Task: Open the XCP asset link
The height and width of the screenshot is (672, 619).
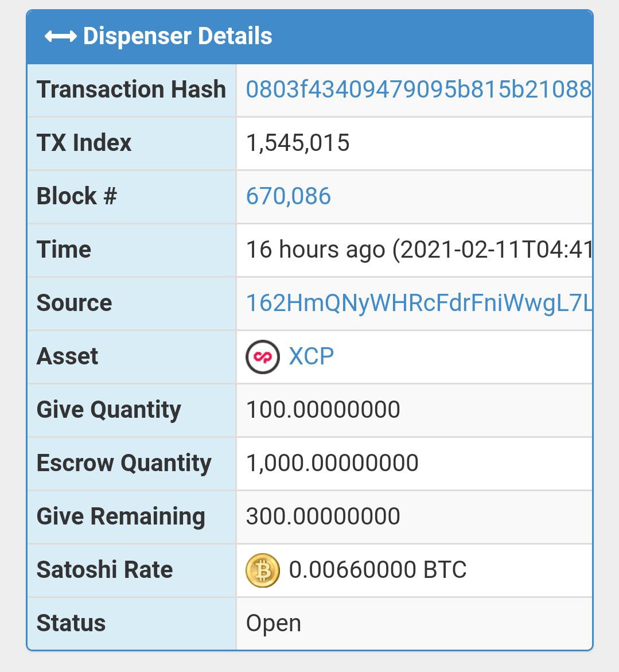Action: (312, 356)
